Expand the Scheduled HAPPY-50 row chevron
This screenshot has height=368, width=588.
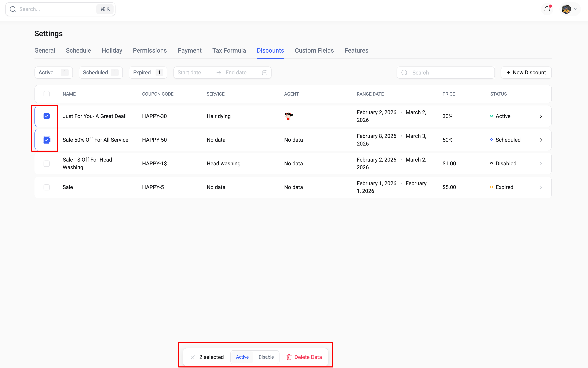540,140
